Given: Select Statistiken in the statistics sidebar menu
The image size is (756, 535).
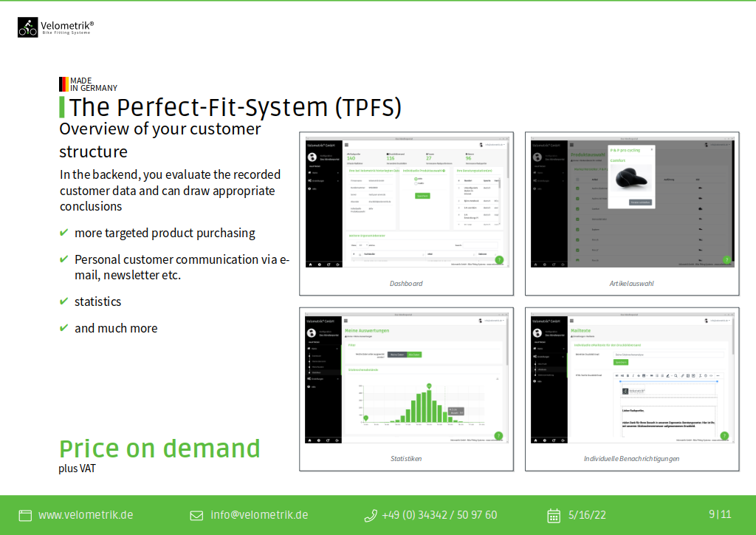Looking at the screenshot, I should 317,372.
